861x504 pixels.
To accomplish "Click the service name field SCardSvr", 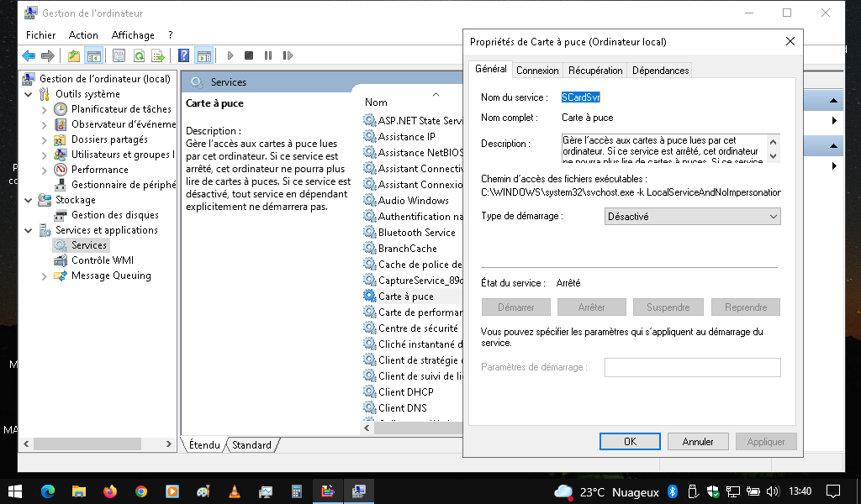I will pyautogui.click(x=580, y=97).
